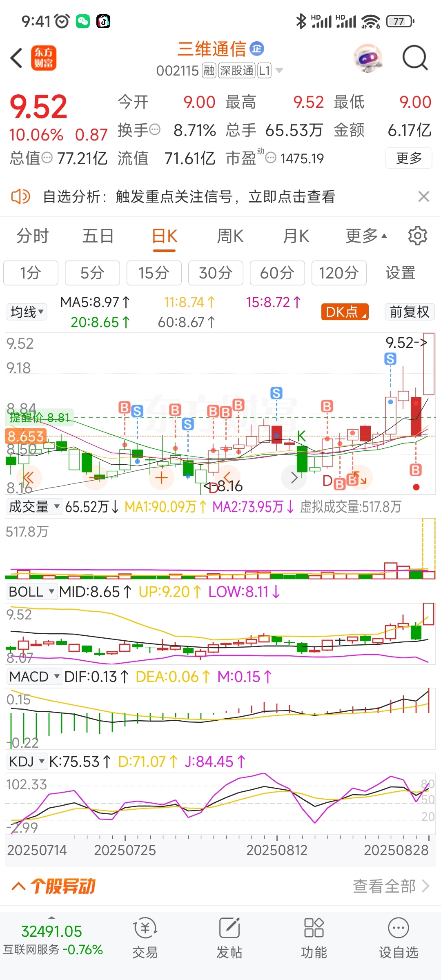Tap the Bluetooth status icon
Viewport: 441px width, 980px height.
[301, 21]
